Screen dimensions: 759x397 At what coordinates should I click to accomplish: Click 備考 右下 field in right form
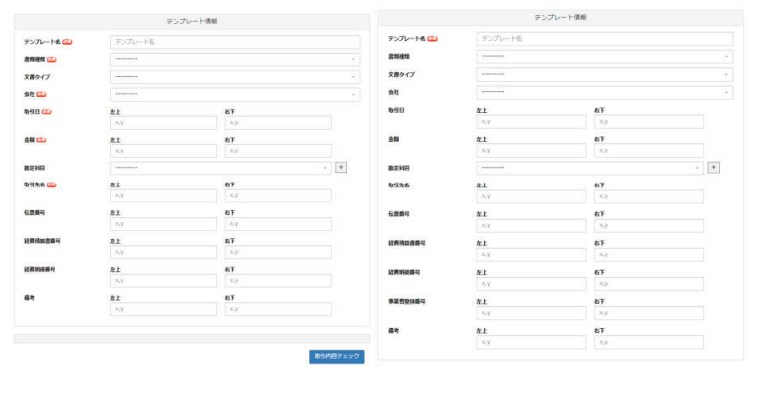click(x=649, y=342)
